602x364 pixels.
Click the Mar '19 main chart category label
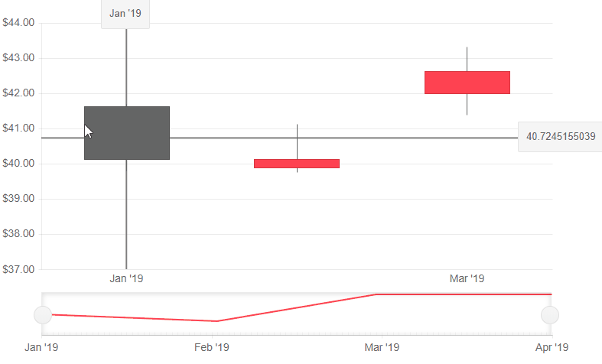point(467,279)
